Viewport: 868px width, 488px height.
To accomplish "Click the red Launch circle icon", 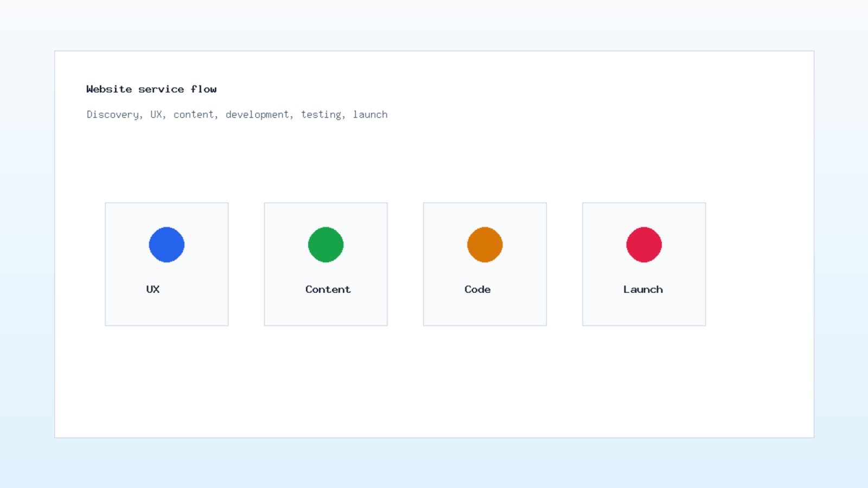I will coord(644,245).
